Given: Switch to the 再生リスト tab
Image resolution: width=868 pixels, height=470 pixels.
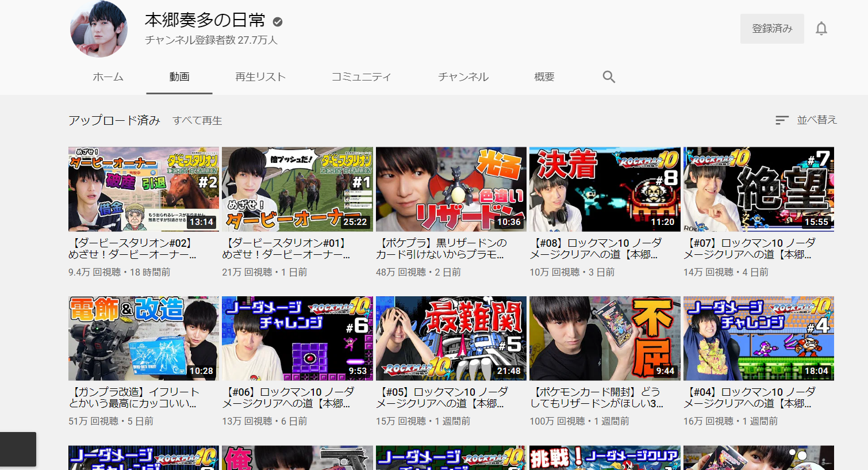Looking at the screenshot, I should click(x=260, y=77).
